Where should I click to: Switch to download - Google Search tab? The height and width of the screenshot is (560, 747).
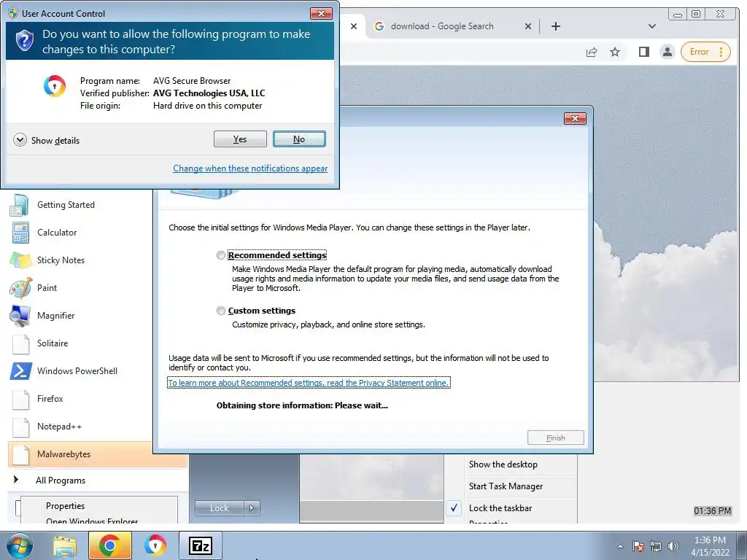[442, 26]
